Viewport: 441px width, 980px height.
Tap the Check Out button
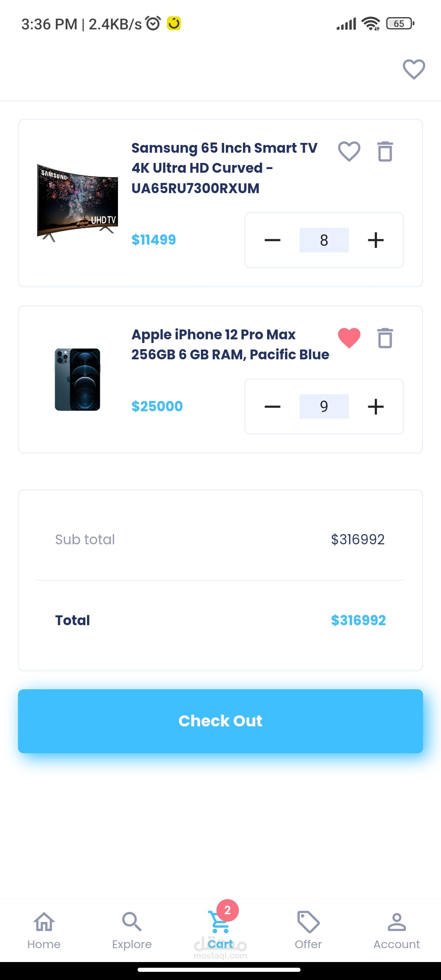(220, 721)
